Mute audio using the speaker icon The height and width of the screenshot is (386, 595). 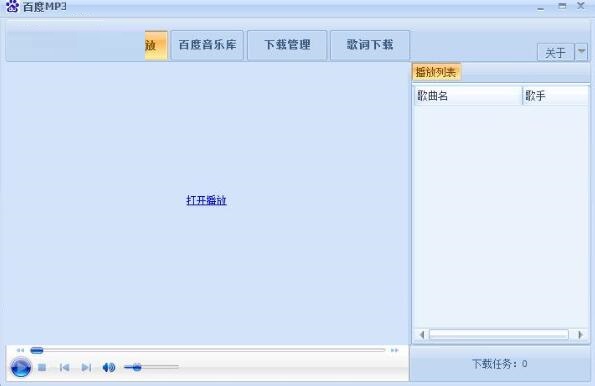pos(109,367)
